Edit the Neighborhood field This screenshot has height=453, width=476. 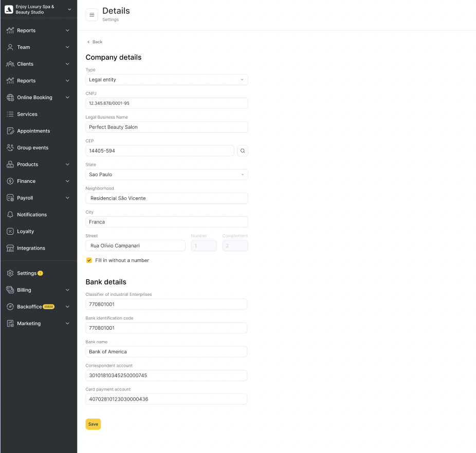pos(167,198)
